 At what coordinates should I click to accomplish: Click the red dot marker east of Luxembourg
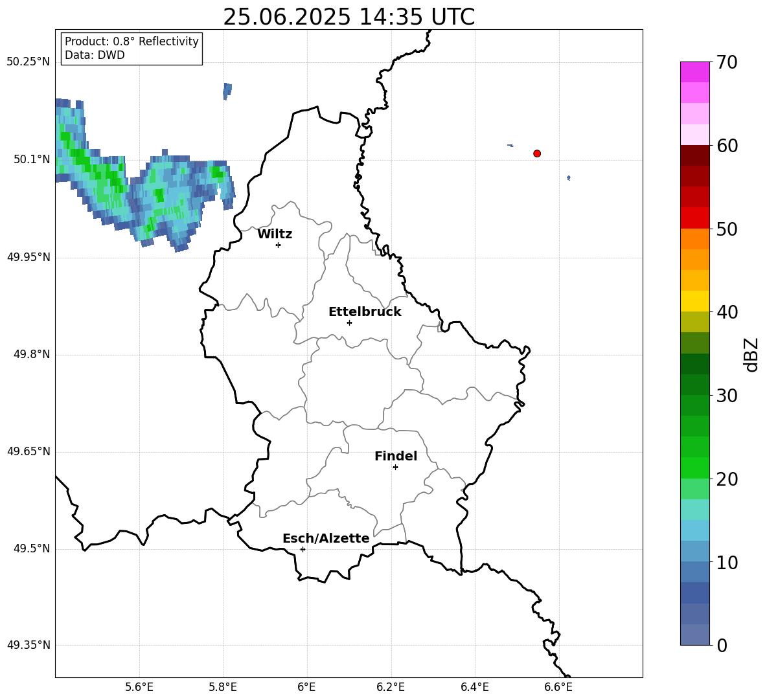537,153
